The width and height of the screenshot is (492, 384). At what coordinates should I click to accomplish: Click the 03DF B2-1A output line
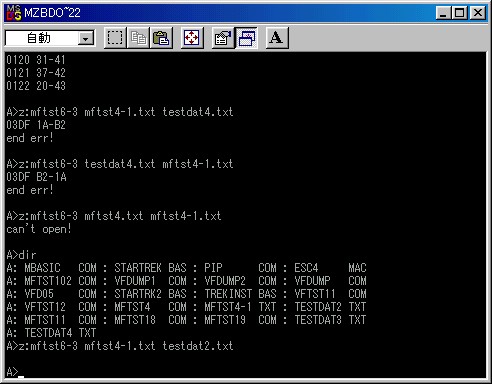36,177
